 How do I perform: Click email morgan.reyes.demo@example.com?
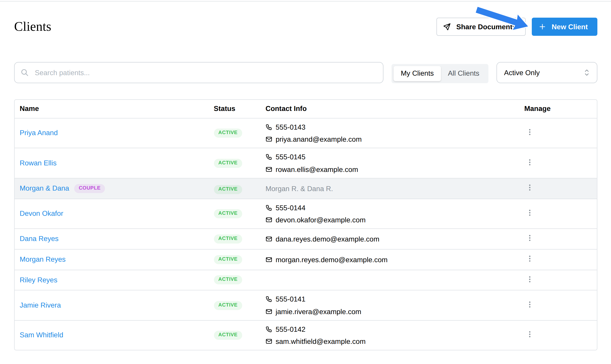[331, 260]
